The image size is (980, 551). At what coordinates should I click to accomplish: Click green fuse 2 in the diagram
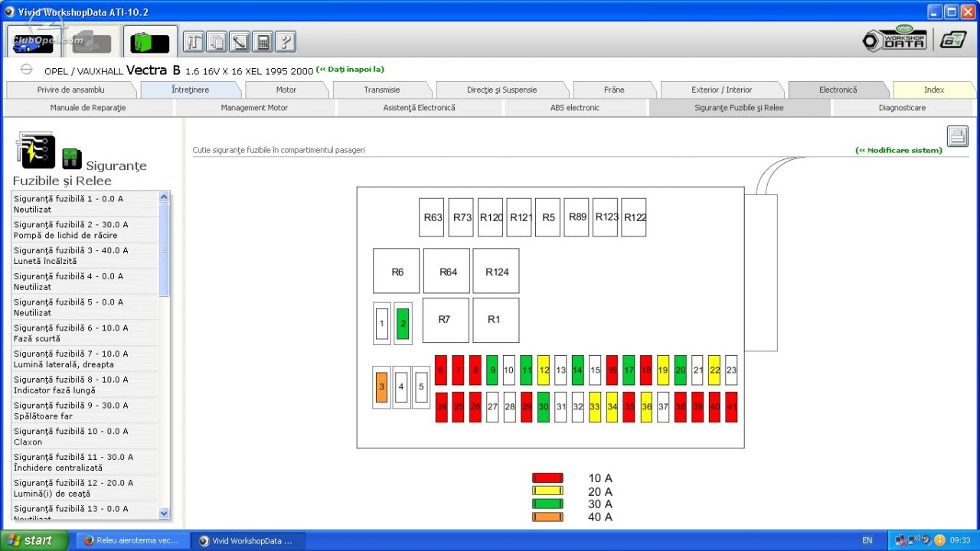click(x=403, y=324)
